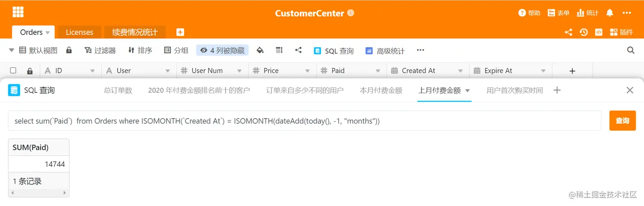The height and width of the screenshot is (206, 644).
Task: Click the info icon beside CustomerCenter
Action: point(351,13)
